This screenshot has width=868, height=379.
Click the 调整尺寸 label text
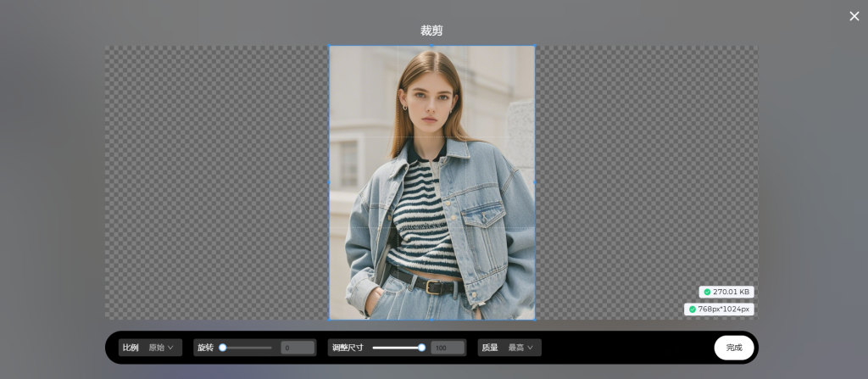pyautogui.click(x=348, y=348)
